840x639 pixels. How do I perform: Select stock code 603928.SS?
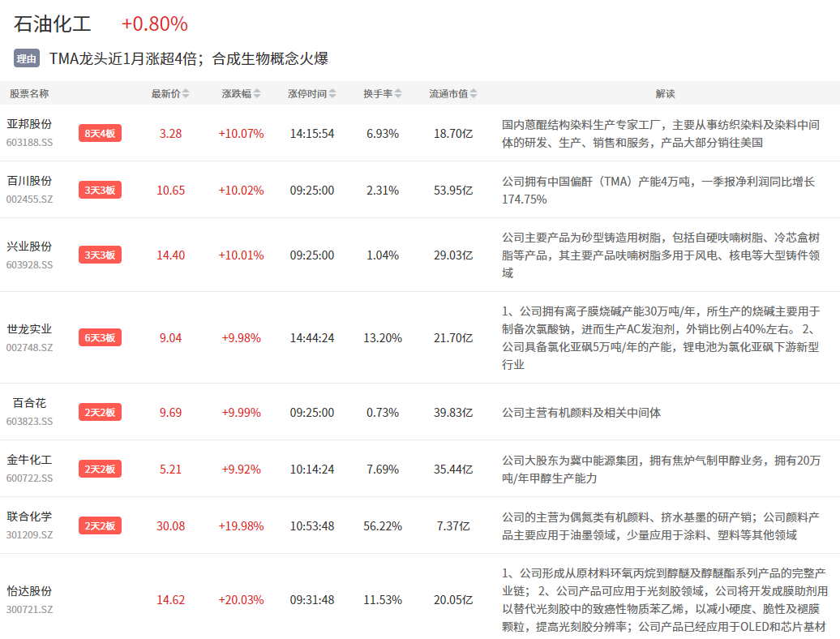[29, 265]
